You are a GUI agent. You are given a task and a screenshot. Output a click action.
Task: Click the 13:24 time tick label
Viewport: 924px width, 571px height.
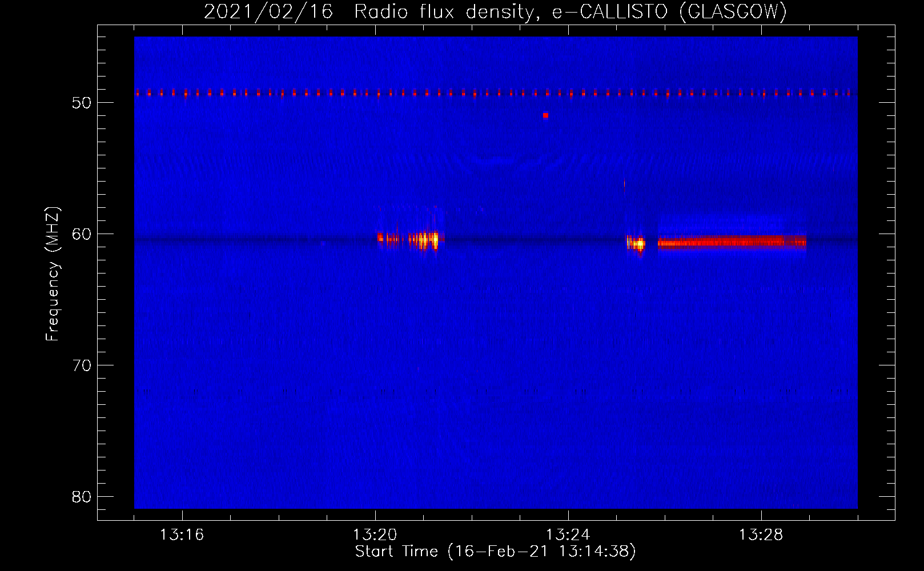568,535
